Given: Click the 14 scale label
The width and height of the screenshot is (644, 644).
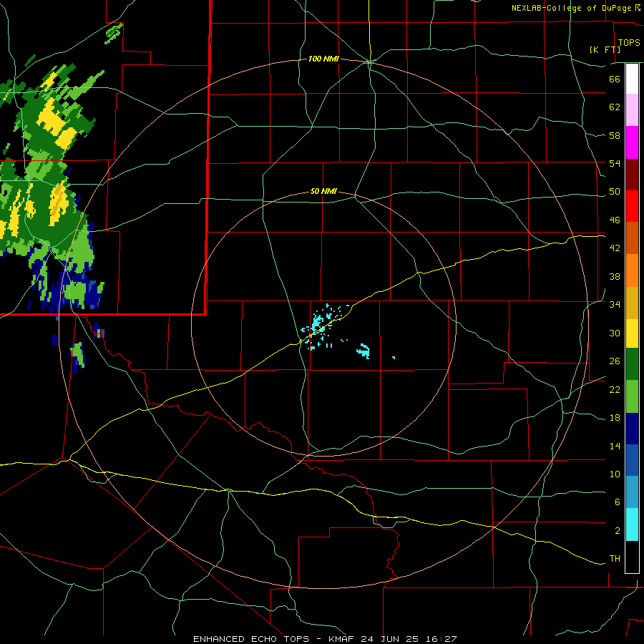Looking at the screenshot, I should coord(615,446).
